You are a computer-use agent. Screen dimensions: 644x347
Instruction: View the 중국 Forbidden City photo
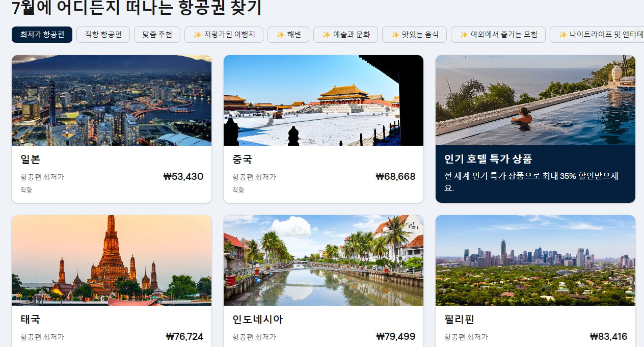pyautogui.click(x=323, y=100)
